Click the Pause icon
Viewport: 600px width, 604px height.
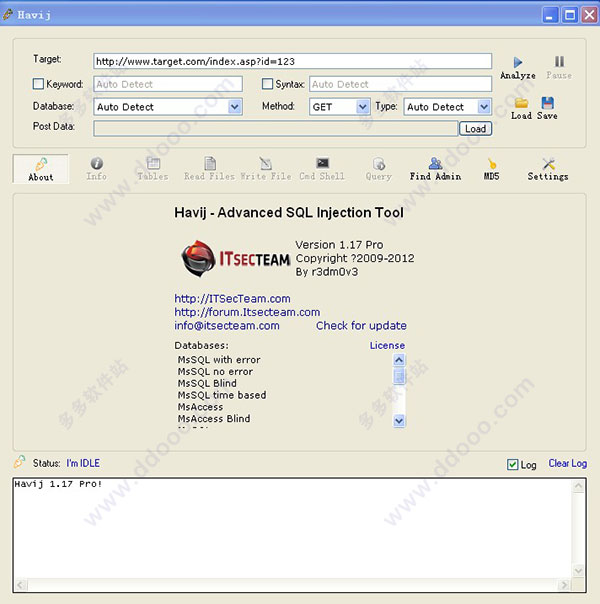pyautogui.click(x=559, y=62)
